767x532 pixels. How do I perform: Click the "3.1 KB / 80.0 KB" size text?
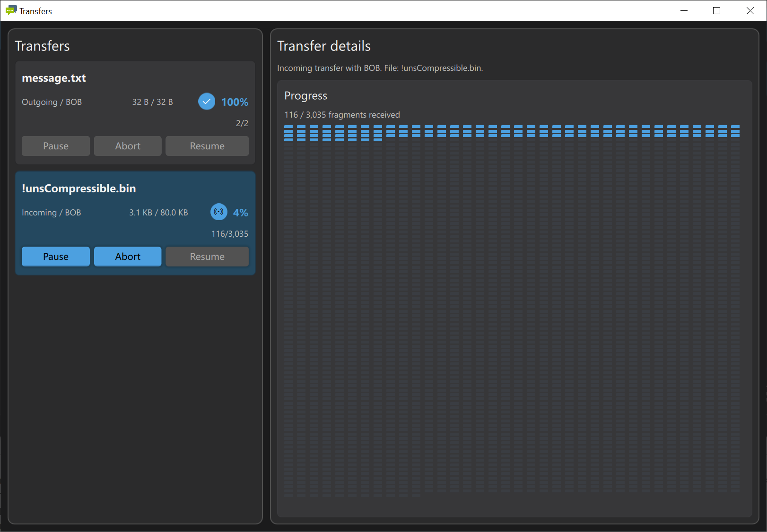[x=158, y=213]
